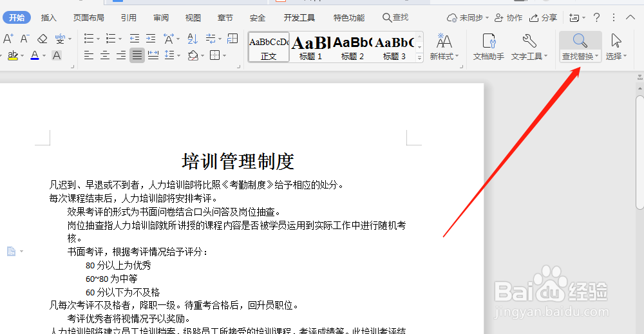The width and height of the screenshot is (644, 334).
Task: Open the 页面布局 tab
Action: click(89, 17)
